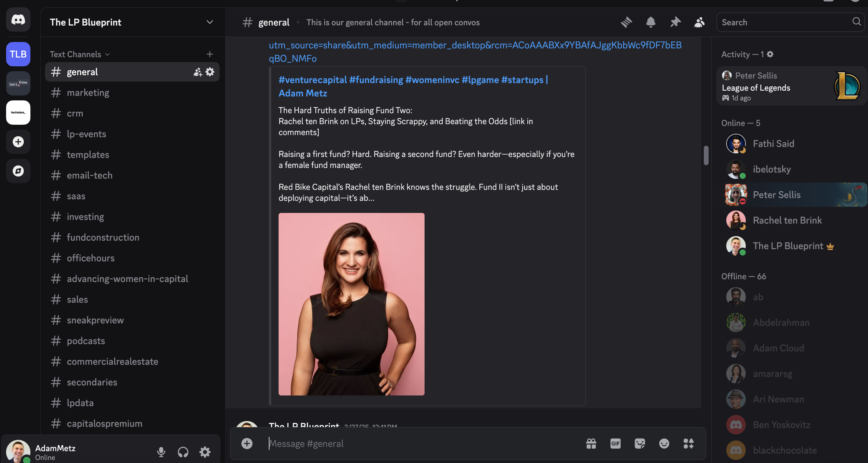Open the Apps launcher icon

[x=688, y=444]
